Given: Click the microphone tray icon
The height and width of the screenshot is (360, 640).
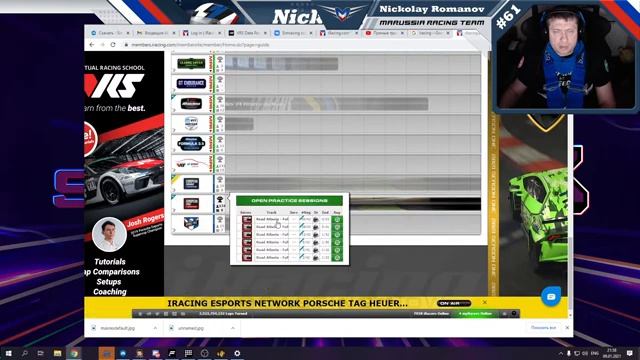Looking at the screenshot, I should [x=569, y=353].
